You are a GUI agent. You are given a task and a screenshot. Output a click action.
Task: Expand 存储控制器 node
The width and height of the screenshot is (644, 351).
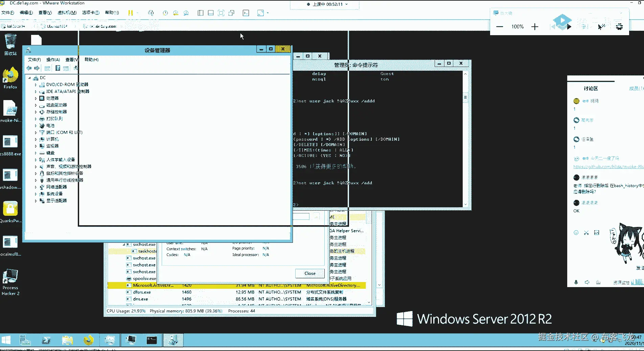pos(36,112)
